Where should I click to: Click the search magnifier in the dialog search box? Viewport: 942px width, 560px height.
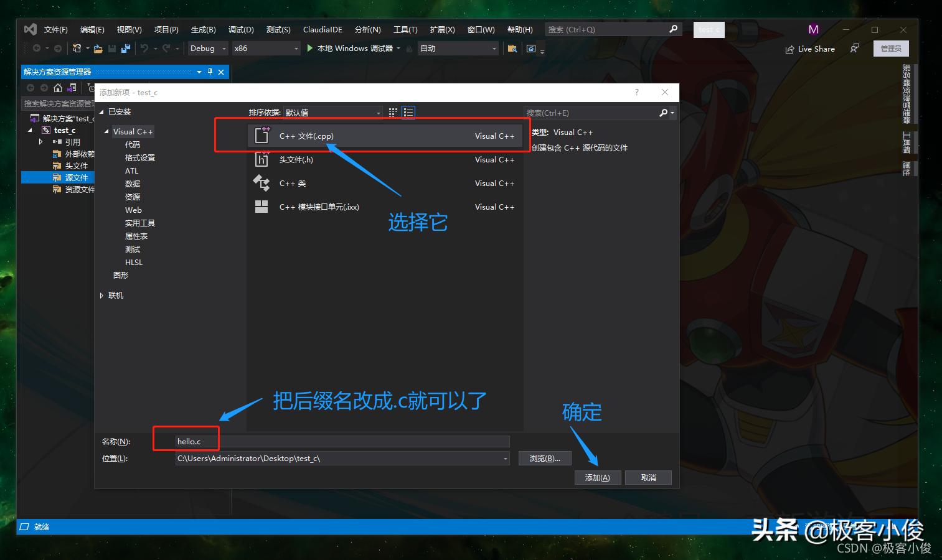click(x=664, y=113)
